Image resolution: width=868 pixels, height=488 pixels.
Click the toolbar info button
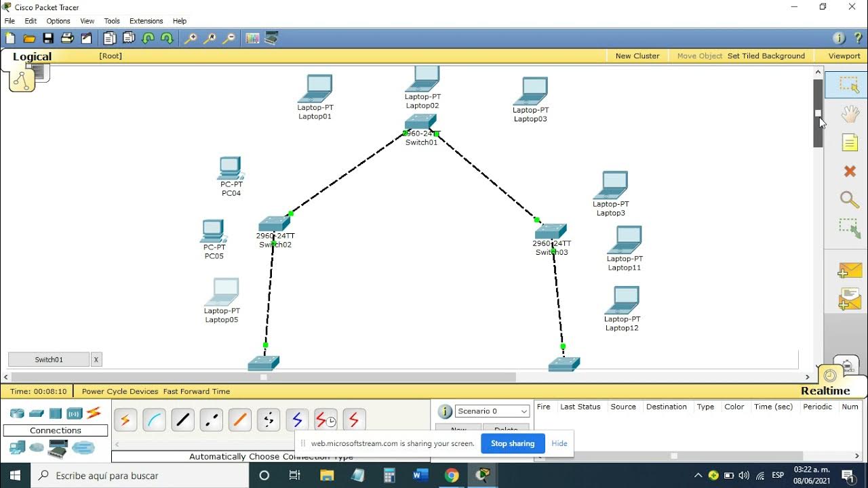coord(839,39)
